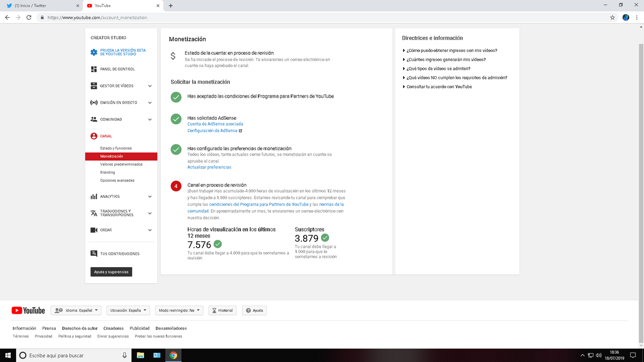Viewport: 644px width, 362px height.
Task: Open the Modo restringido: No dropdown
Action: (179, 311)
